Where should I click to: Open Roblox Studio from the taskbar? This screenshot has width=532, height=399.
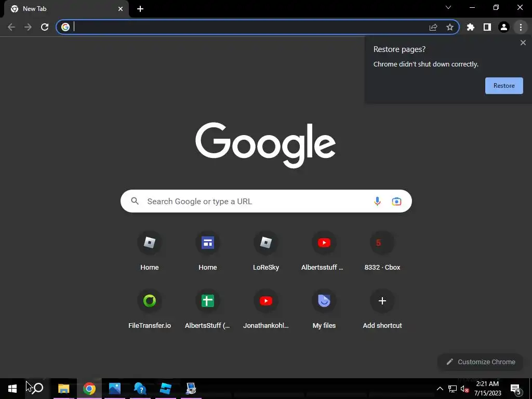166,389
